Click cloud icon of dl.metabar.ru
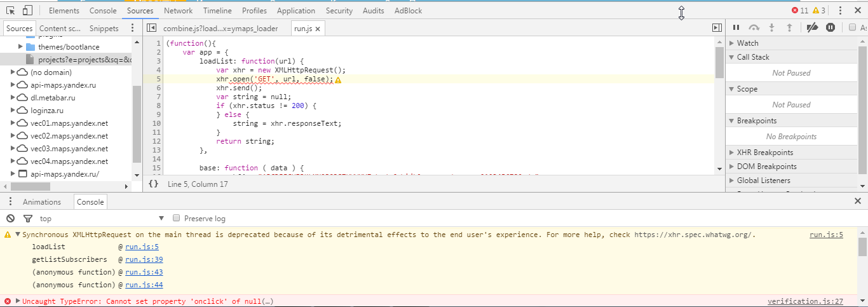This screenshot has width=868, height=307. coord(22,98)
